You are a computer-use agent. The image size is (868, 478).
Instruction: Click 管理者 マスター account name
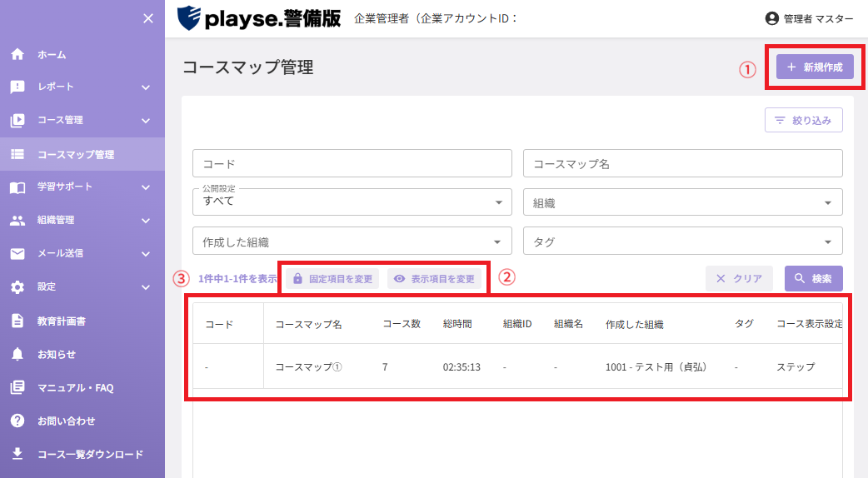[818, 19]
